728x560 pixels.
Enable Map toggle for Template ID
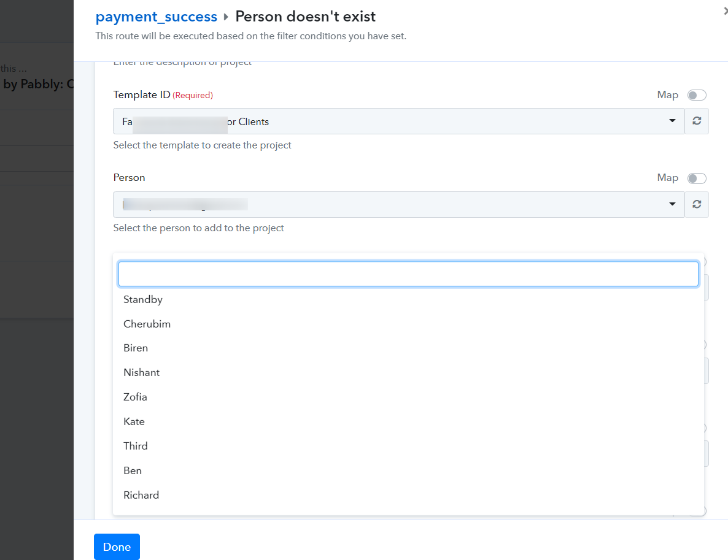[x=697, y=95]
